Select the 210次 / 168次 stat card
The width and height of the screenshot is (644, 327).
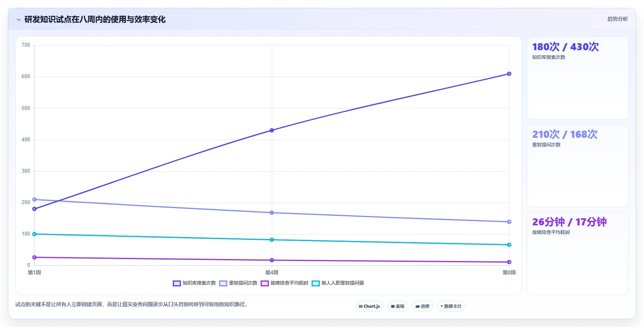(577, 165)
